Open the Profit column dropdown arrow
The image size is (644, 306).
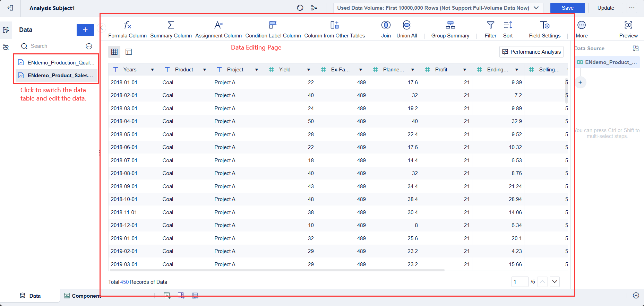click(x=465, y=70)
